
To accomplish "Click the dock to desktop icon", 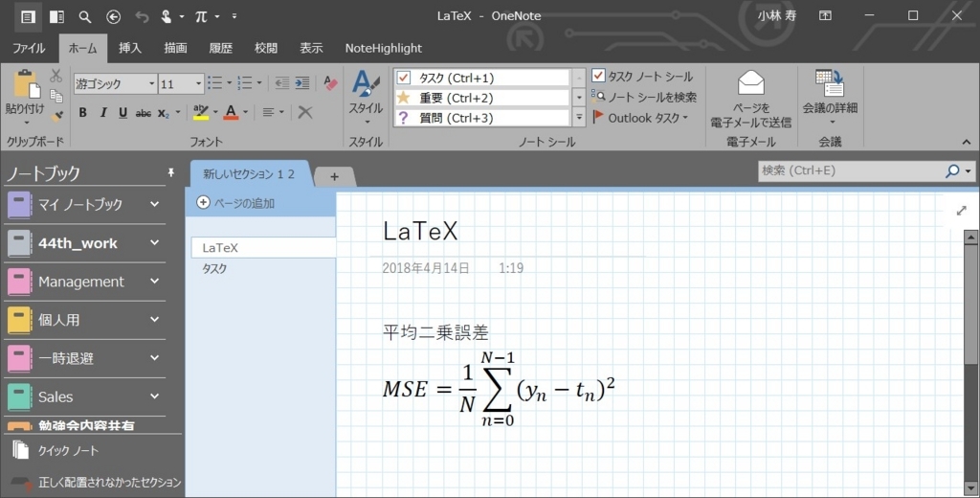I will point(56,17).
